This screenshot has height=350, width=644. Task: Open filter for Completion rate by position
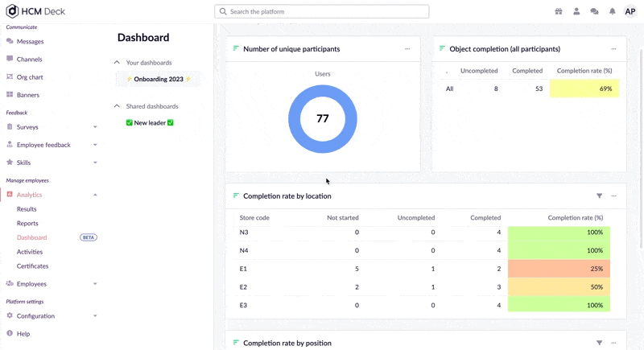[599, 343]
